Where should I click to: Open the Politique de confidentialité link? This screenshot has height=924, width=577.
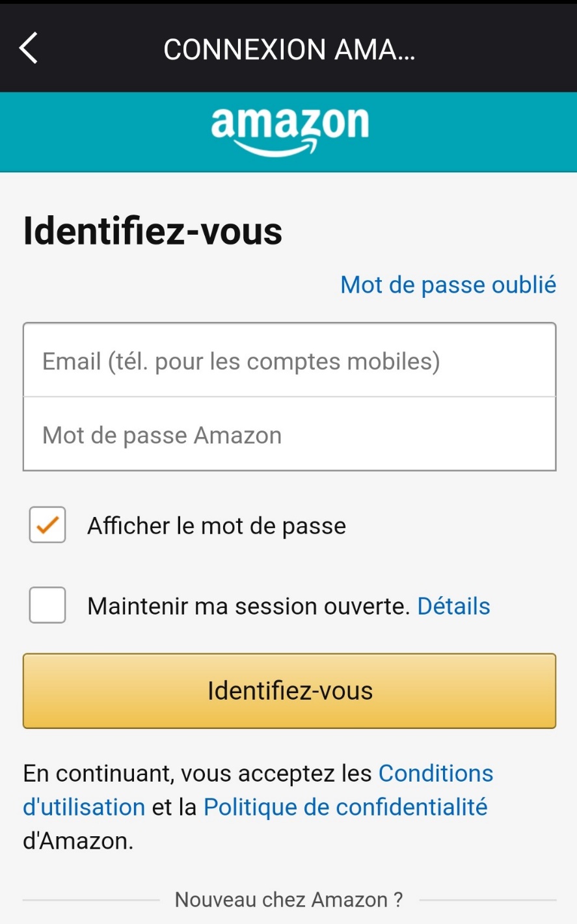345,808
